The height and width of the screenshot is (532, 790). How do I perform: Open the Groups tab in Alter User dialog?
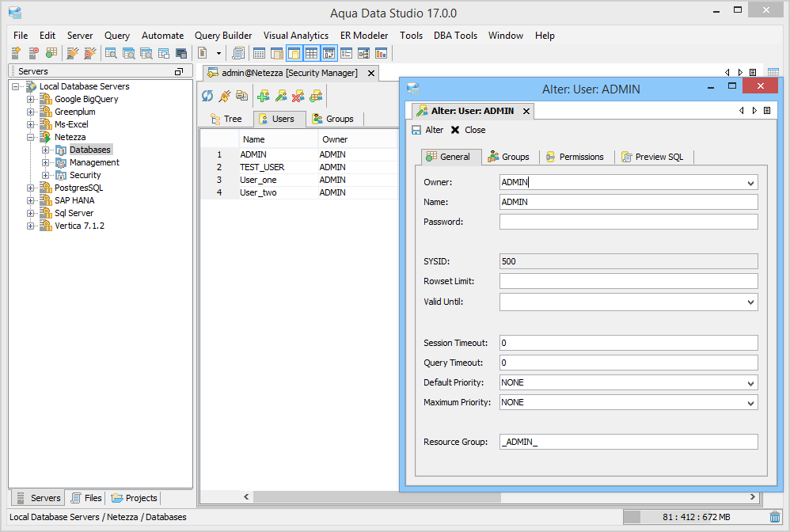click(509, 157)
